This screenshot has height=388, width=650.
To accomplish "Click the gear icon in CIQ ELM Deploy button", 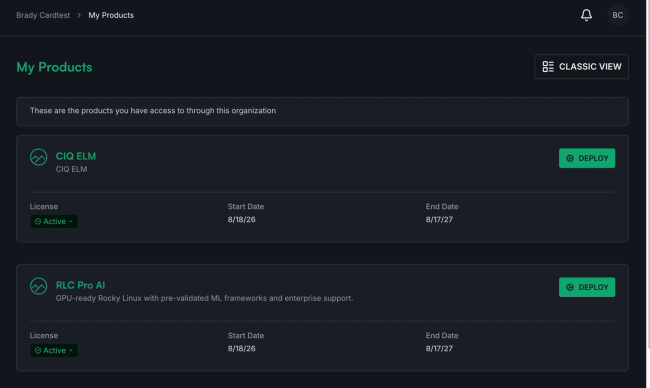I will point(570,158).
